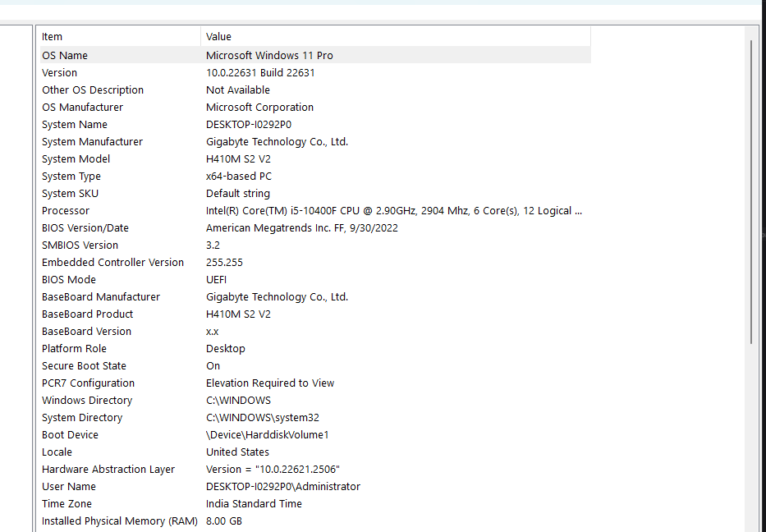Image resolution: width=766 pixels, height=532 pixels.
Task: Click the System Name value DESKTOP-I0292P0
Action: (x=249, y=125)
